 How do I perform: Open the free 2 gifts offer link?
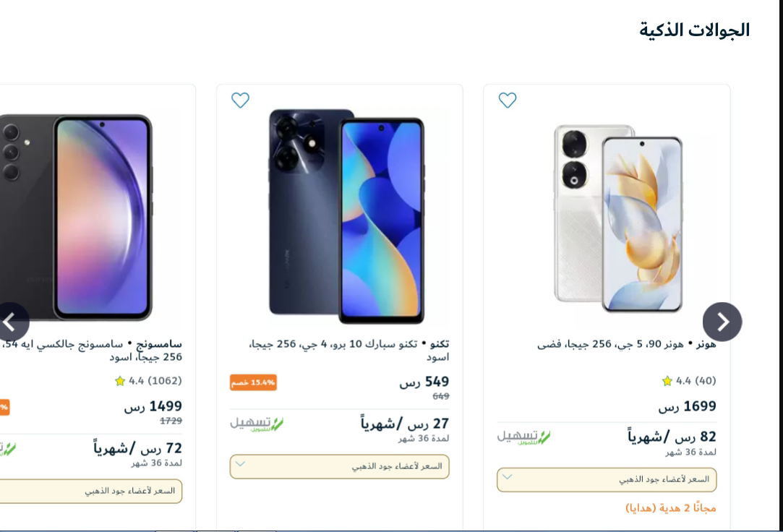click(x=671, y=508)
